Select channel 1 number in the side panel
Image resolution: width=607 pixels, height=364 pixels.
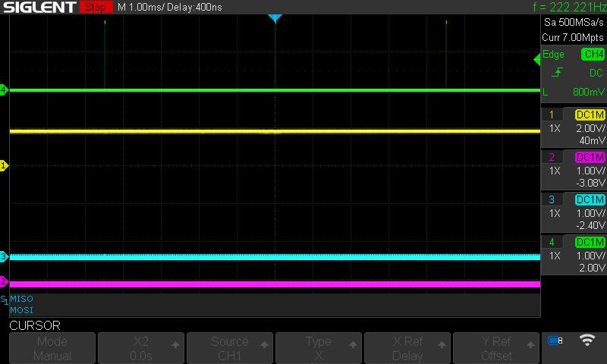552,115
